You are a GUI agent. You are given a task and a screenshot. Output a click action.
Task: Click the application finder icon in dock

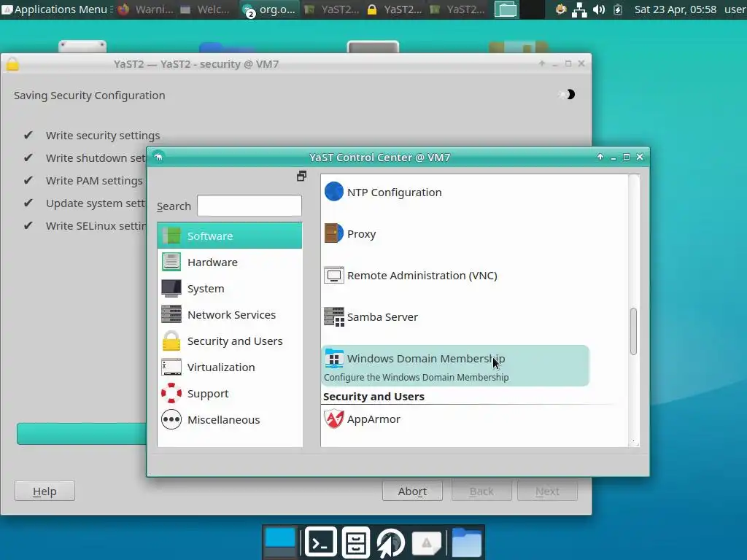(x=426, y=542)
